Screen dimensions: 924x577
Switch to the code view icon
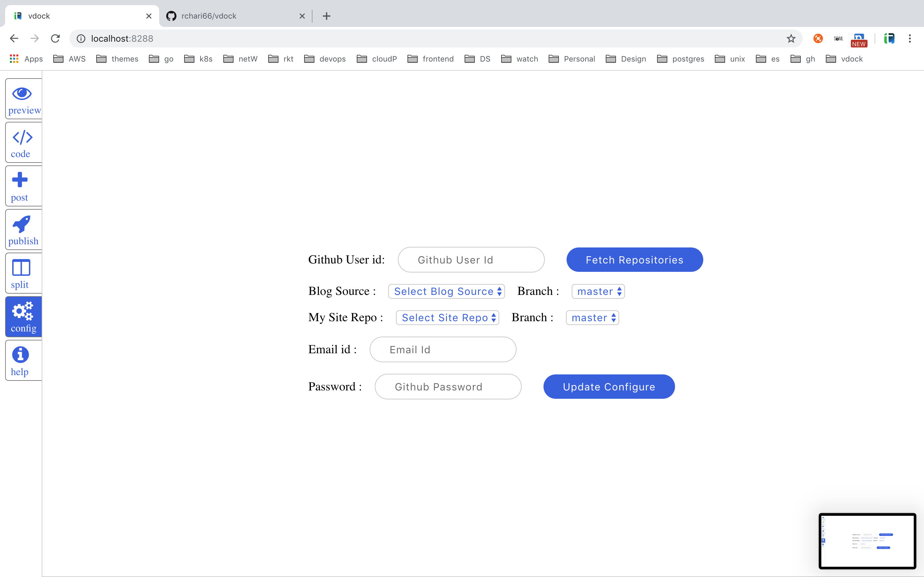(22, 138)
